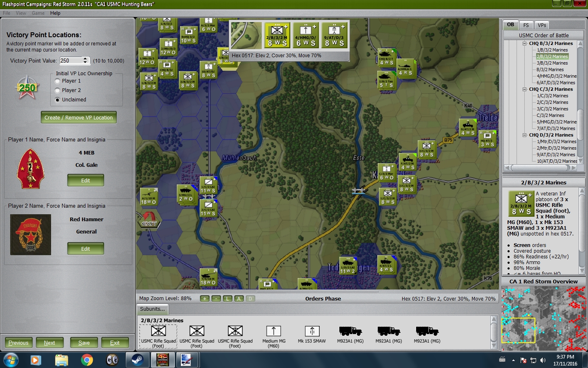588x368 pixels.
Task: Switch to the VPs tab
Action: pyautogui.click(x=542, y=25)
